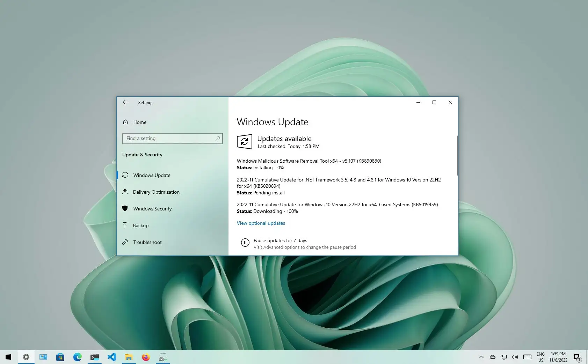The image size is (588, 364).
Task: Click the View optional updates link
Action: pyautogui.click(x=261, y=223)
